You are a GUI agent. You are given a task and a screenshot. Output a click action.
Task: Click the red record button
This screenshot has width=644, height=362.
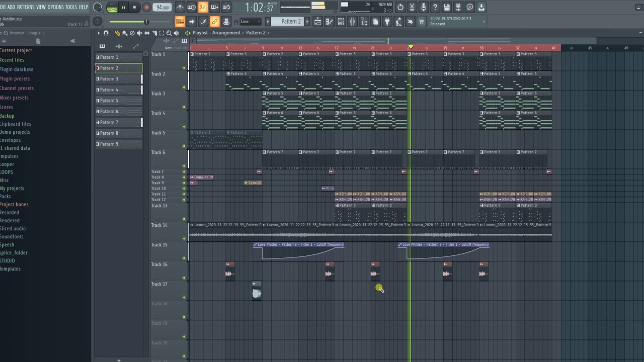[146, 8]
